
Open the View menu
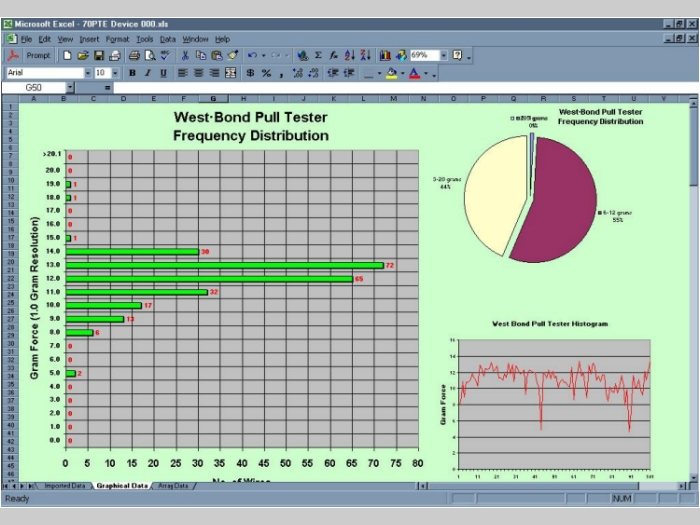(x=65, y=39)
